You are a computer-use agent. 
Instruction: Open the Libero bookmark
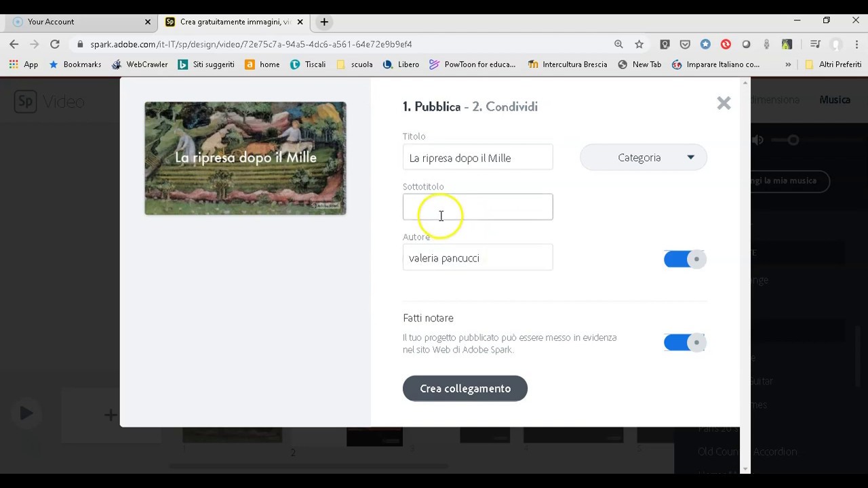click(x=401, y=64)
